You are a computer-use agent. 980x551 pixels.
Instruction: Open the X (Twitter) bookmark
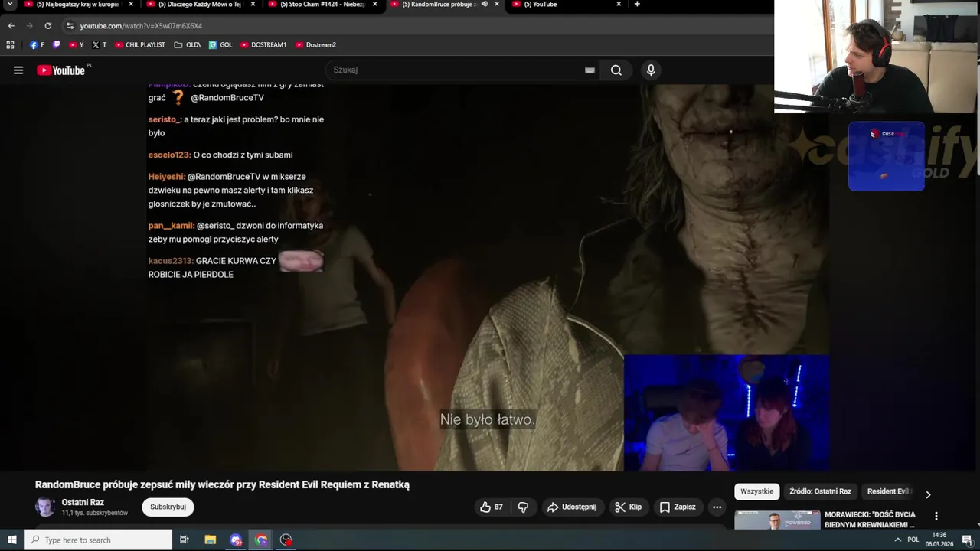[x=99, y=45]
